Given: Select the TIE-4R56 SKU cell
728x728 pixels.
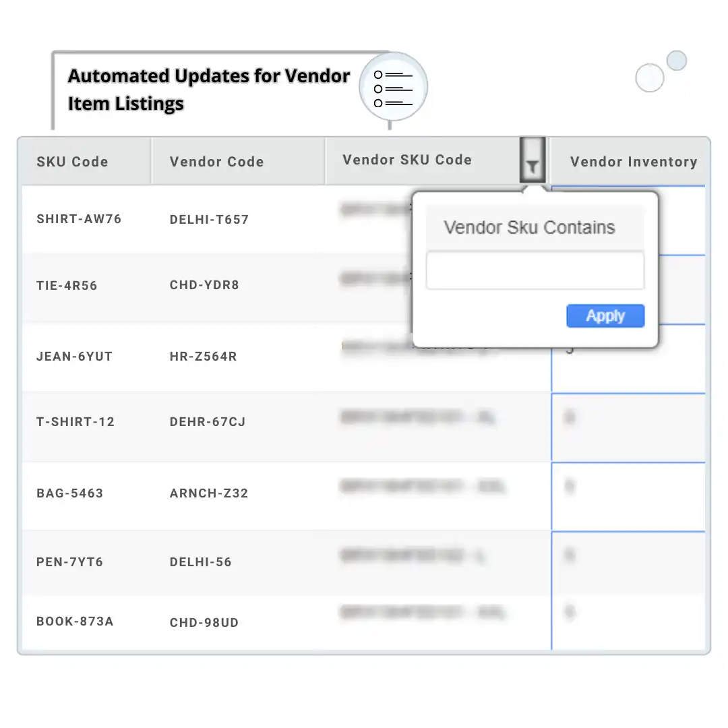Looking at the screenshot, I should (x=67, y=286).
